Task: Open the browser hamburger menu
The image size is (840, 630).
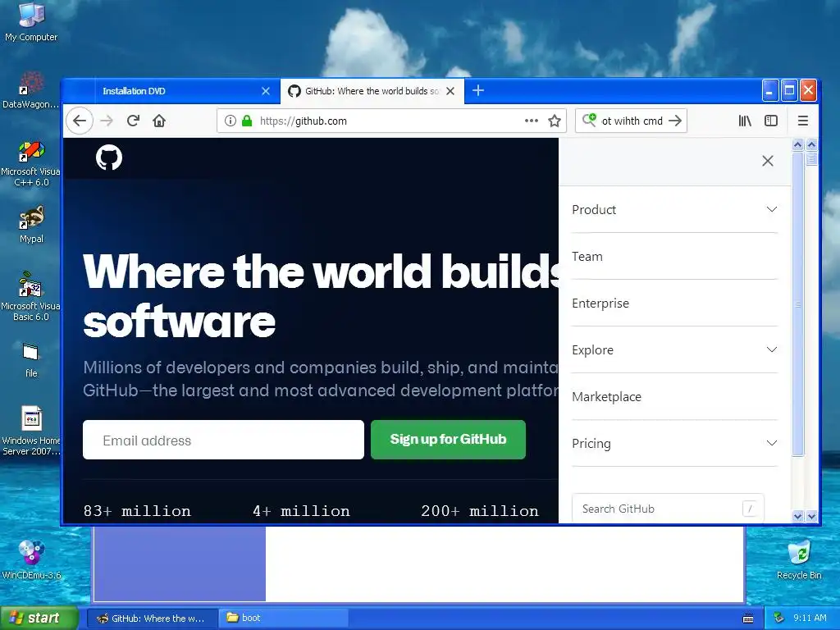Action: pos(802,121)
